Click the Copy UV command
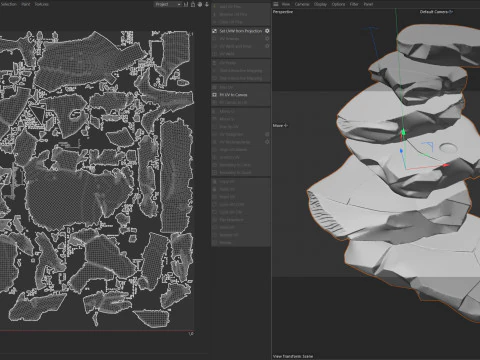Screen dimensions: 480x360 click(241, 182)
